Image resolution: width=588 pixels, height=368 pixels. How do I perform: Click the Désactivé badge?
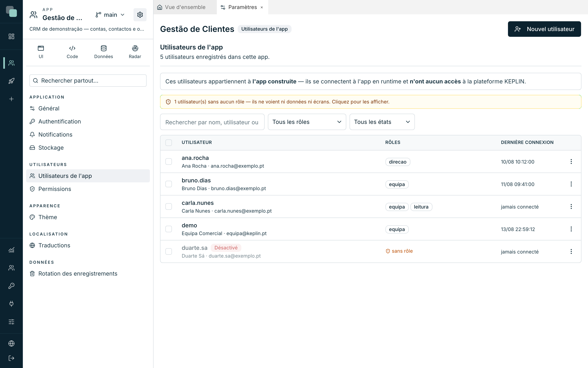[x=226, y=248]
